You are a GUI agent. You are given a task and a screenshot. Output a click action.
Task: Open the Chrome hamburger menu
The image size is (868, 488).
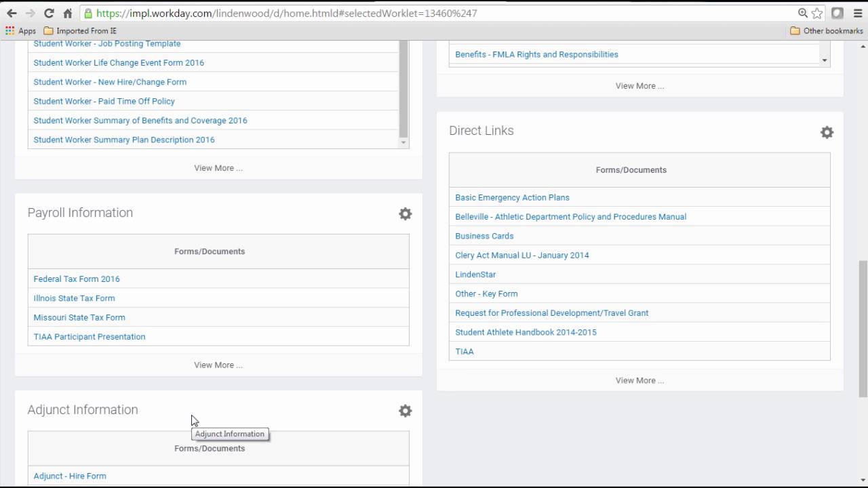point(856,13)
